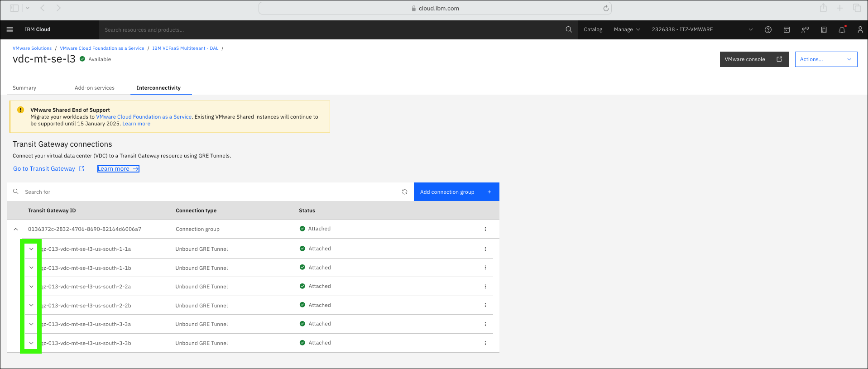This screenshot has height=369, width=868.
Task: Click the IBM Cloud logo text
Action: (x=38, y=29)
